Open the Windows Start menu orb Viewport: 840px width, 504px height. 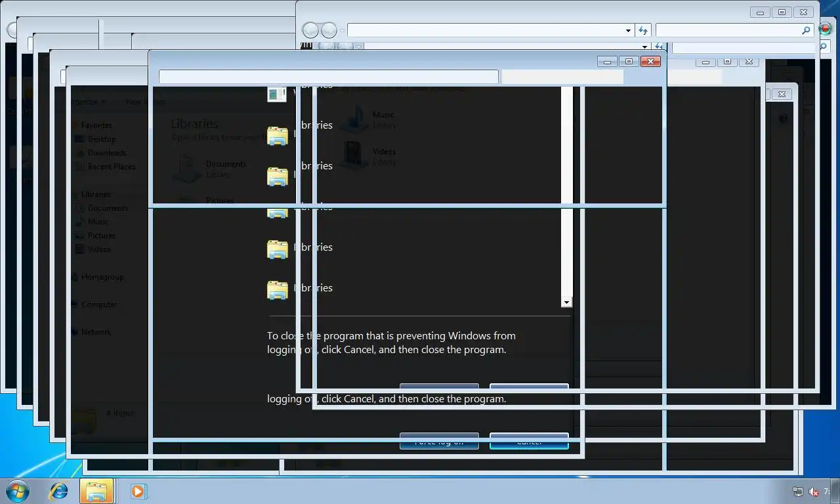point(17,491)
